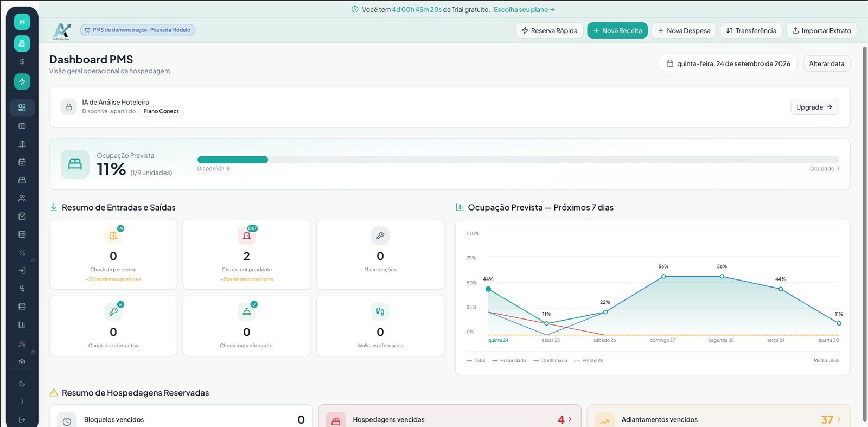This screenshot has width=868, height=427.
Task: Toggle dark mode moon icon in sidebar
Action: (22, 384)
